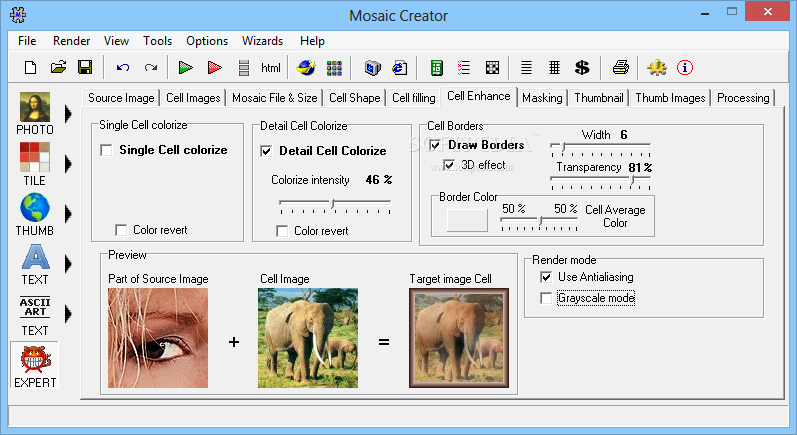Click the Undo arrow icon
Image resolution: width=797 pixels, height=435 pixels.
coord(123,67)
